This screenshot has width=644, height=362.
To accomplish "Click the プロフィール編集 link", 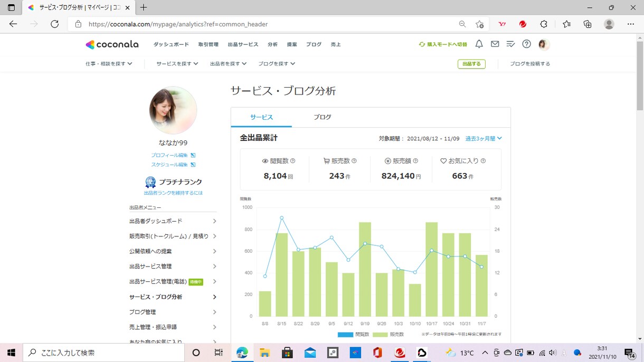I will point(173,155).
